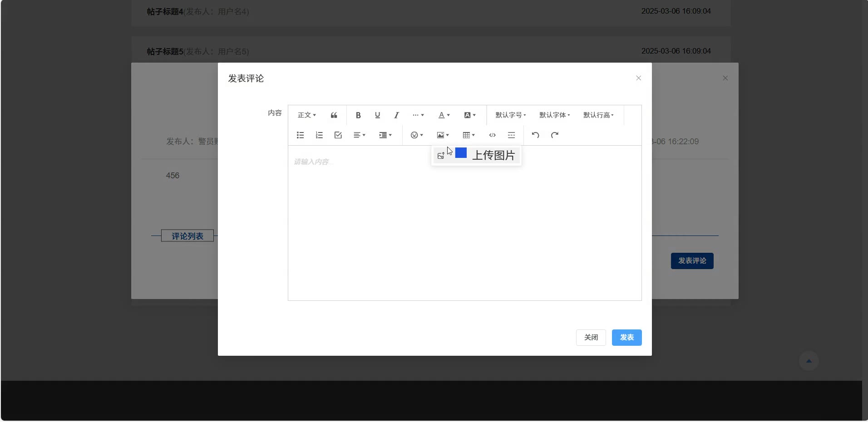Insert a todo checkbox item

tap(338, 135)
